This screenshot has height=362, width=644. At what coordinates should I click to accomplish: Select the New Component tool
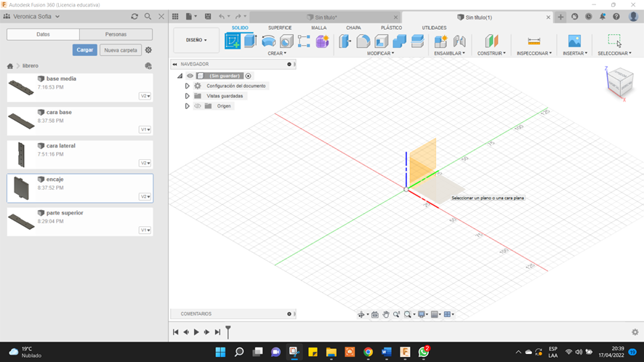[x=440, y=41]
